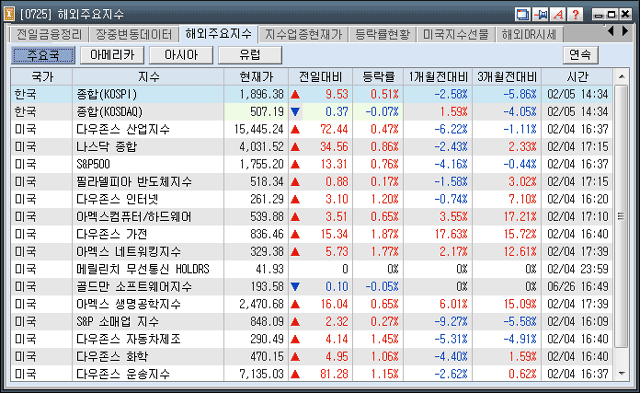Open the 미국지수선물 tab

[455, 34]
